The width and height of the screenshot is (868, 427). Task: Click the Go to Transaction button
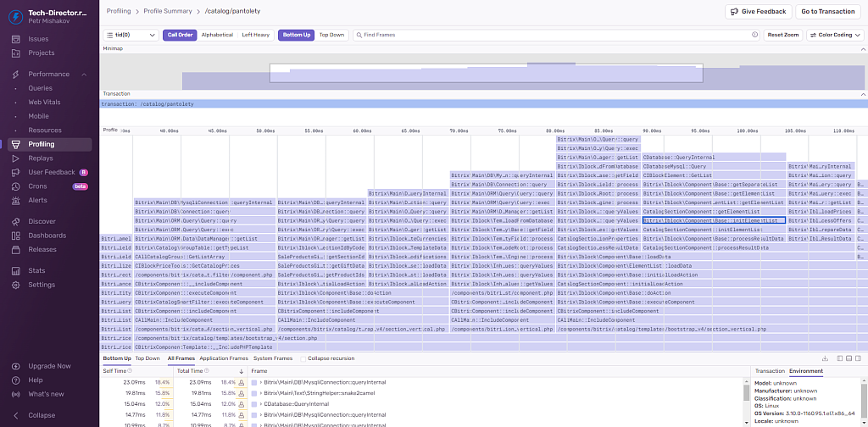point(828,12)
